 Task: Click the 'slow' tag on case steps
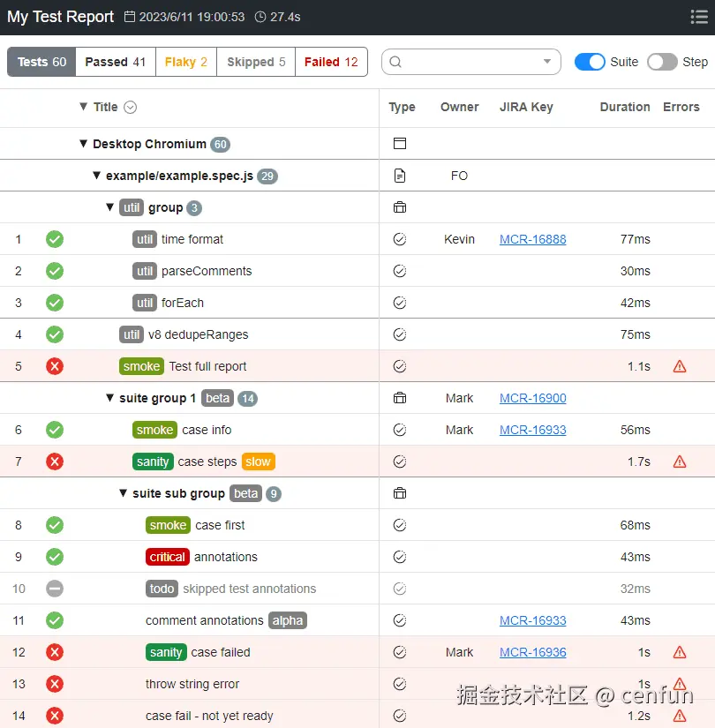tap(259, 462)
